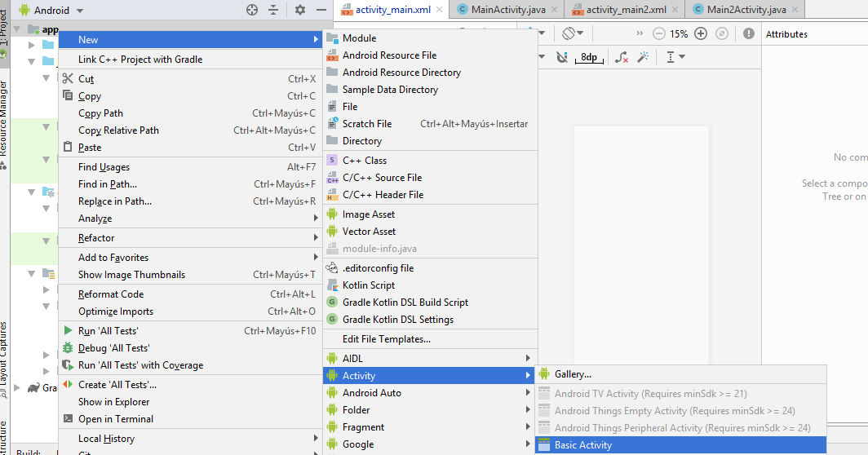Select Find Usages

190,167
